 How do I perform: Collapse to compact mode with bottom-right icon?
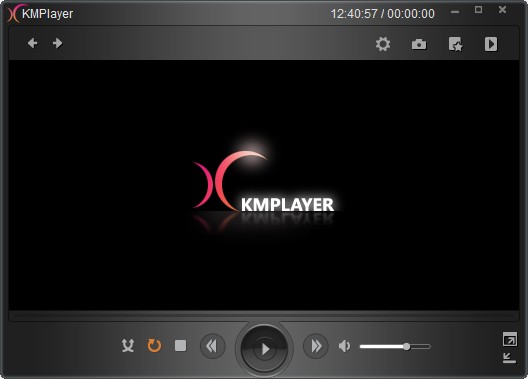click(509, 358)
